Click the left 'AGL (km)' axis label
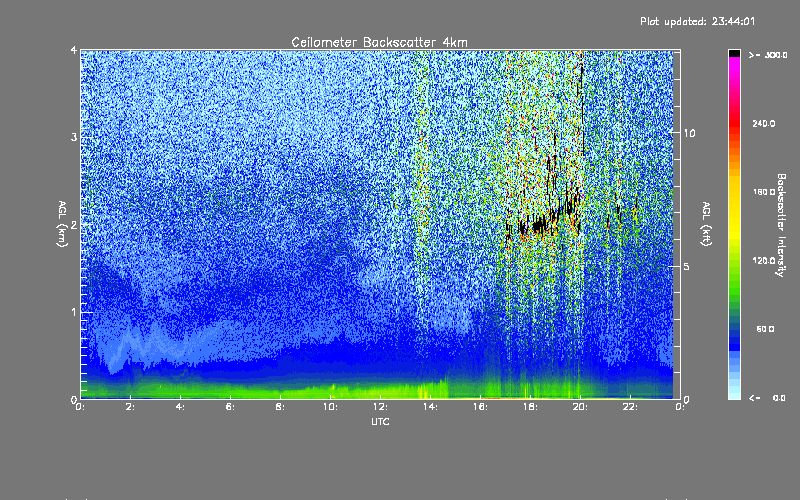 [62, 224]
